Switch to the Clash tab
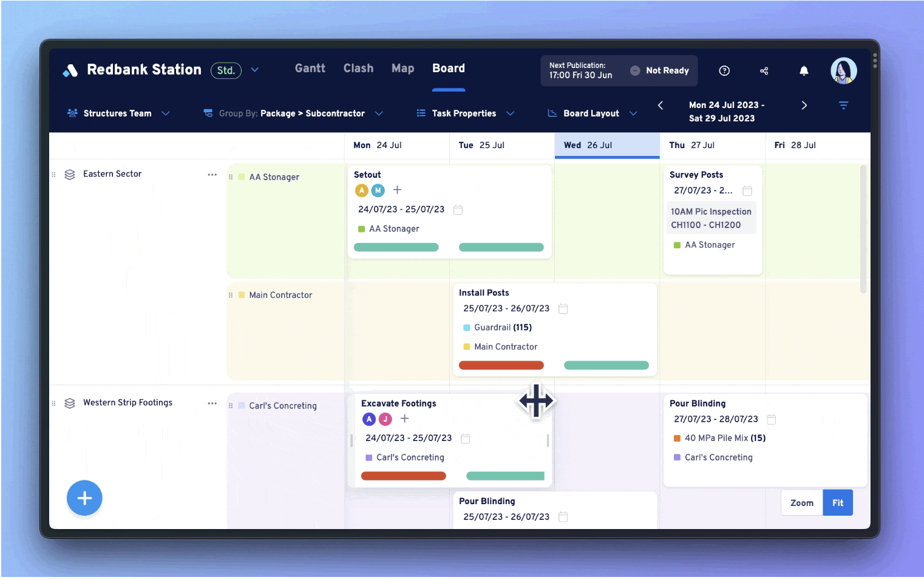 pyautogui.click(x=358, y=69)
